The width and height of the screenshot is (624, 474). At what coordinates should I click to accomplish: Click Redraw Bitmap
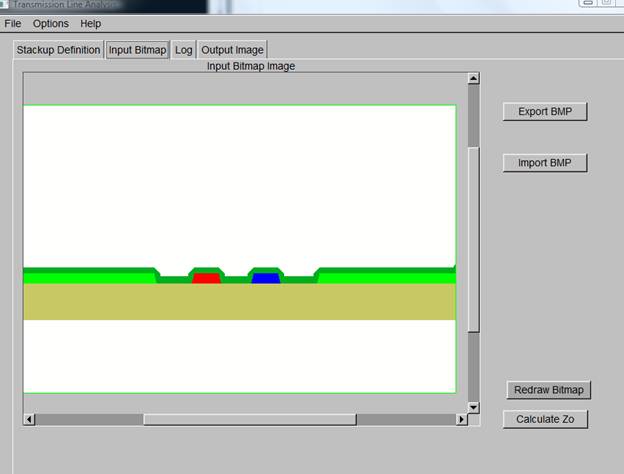(x=547, y=390)
